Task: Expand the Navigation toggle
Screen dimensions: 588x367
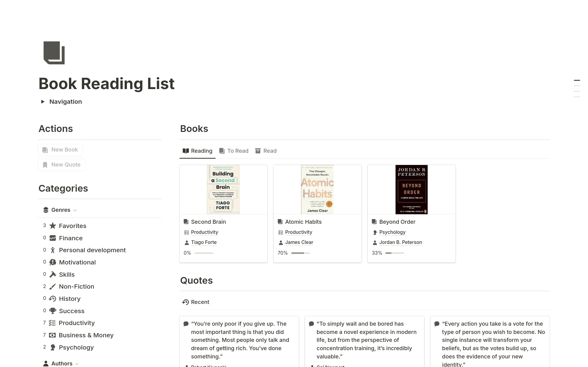Action: point(43,101)
